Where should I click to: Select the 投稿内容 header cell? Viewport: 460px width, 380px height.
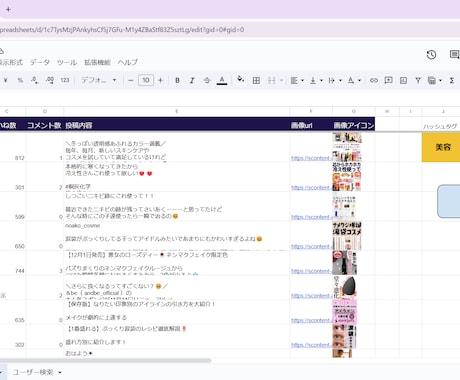[x=177, y=125]
